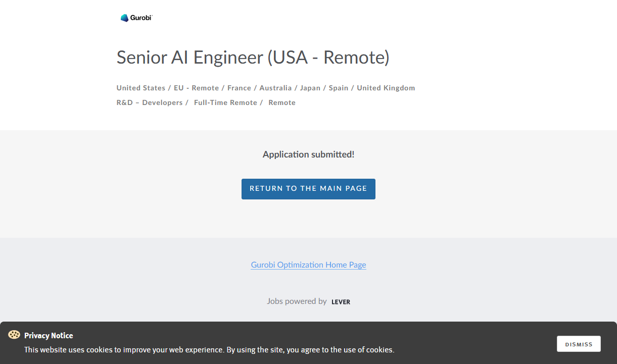Click the "Full-Time Remote" commitment label

(225, 102)
